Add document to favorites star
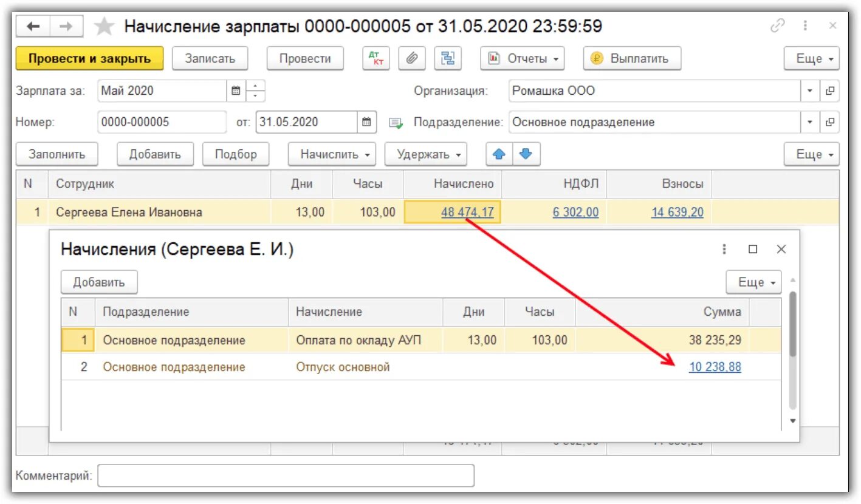This screenshot has height=504, width=861. (x=105, y=27)
